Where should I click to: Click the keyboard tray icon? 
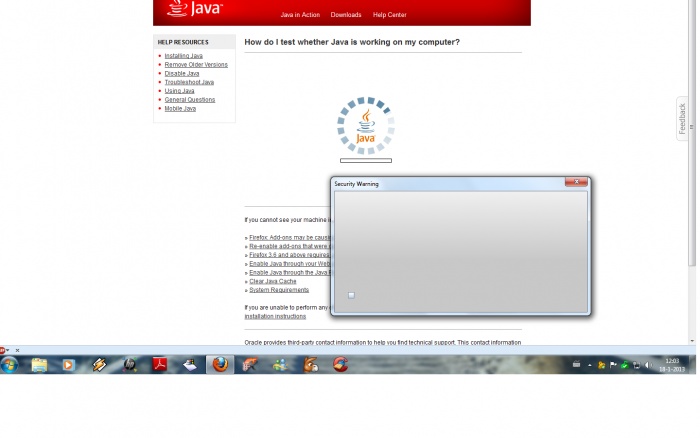(x=576, y=364)
